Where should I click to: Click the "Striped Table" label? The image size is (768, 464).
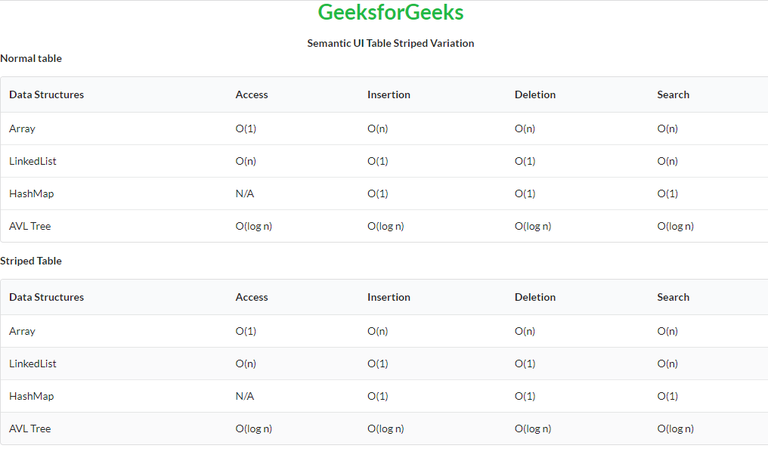(31, 261)
